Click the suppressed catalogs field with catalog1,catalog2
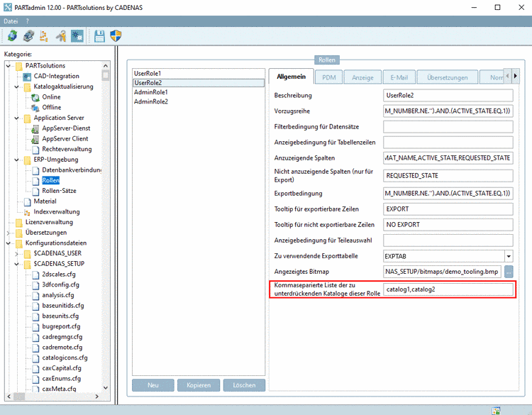The image size is (532, 415). [x=448, y=289]
